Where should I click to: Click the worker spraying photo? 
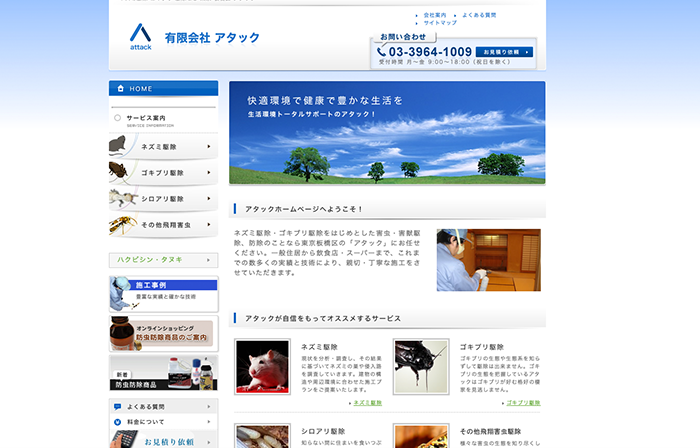(488, 260)
